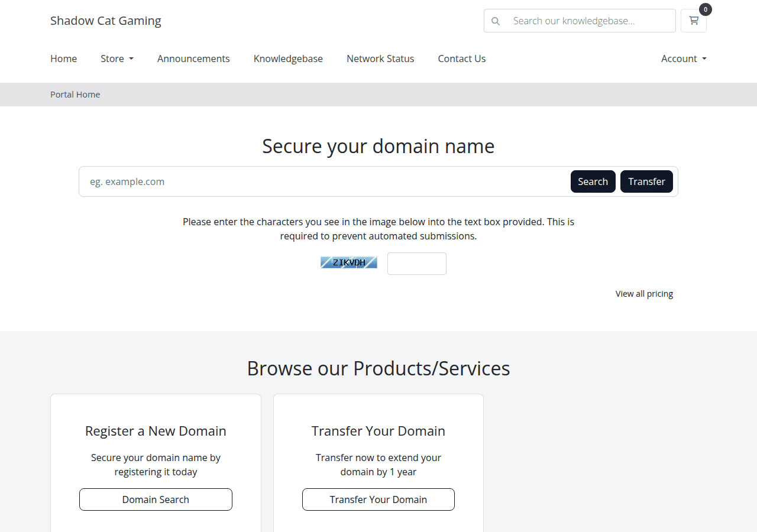757x532 pixels.
Task: Open the shopping cart icon
Action: click(694, 21)
